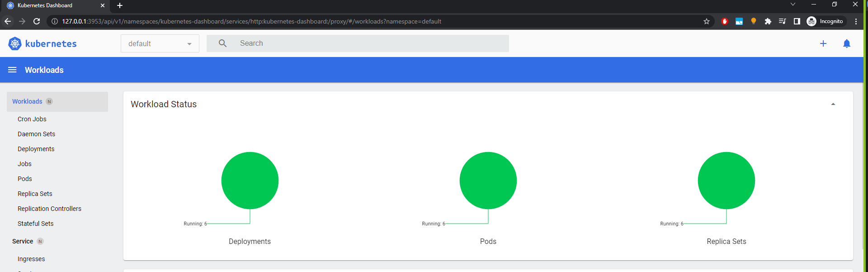Open the Service section in sidebar
868x272 pixels.
23,241
